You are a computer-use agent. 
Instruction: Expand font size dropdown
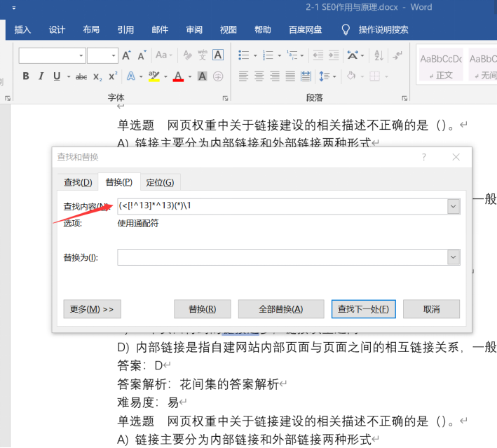114,56
